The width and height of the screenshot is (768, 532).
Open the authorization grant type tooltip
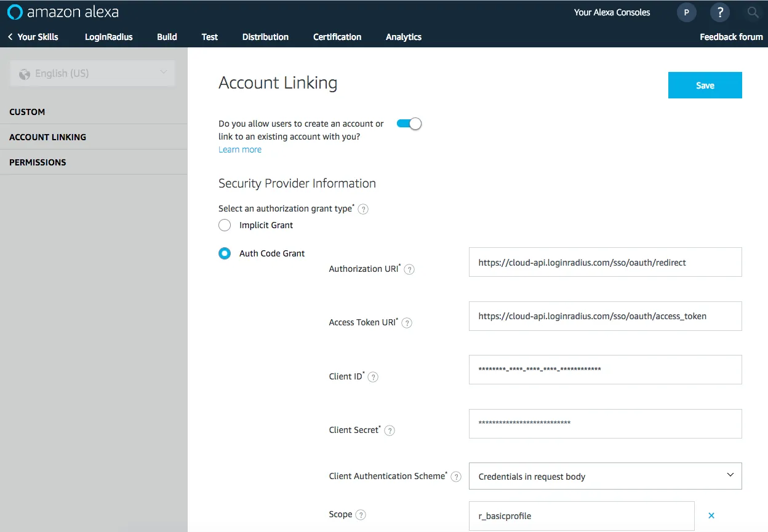[x=363, y=209]
